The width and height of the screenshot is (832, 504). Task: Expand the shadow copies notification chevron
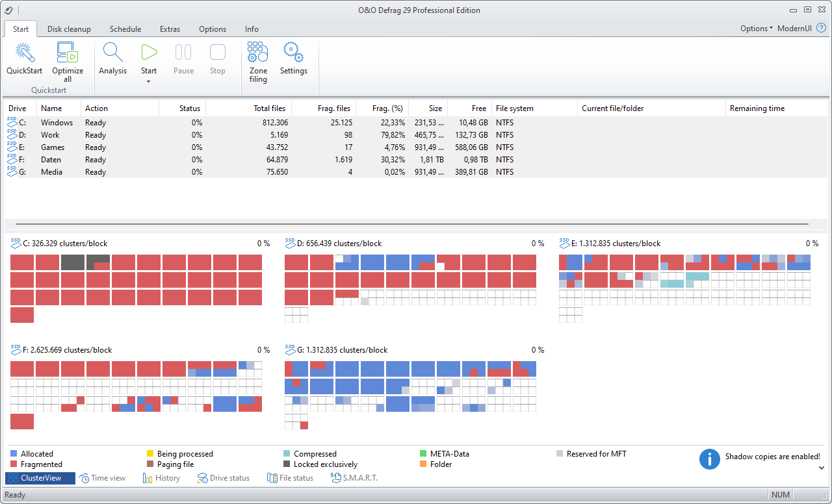click(822, 468)
